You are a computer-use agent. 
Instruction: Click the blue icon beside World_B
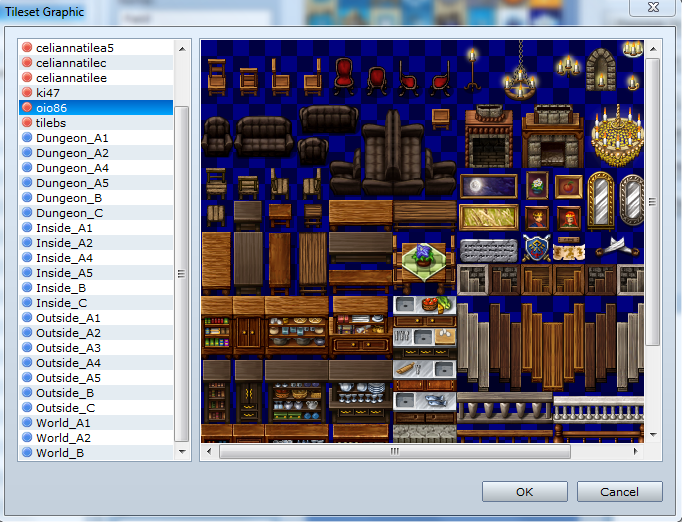27,452
